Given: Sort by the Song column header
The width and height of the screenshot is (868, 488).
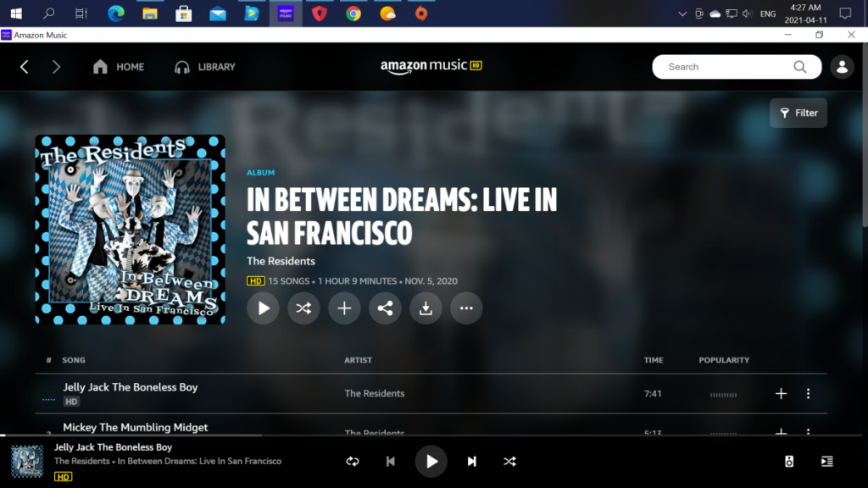Looking at the screenshot, I should point(74,360).
